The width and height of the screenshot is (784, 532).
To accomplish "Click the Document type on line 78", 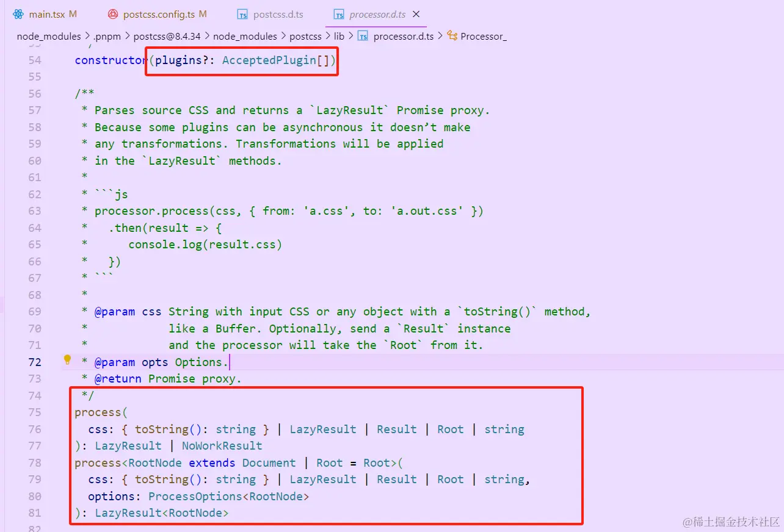I will 269,463.
